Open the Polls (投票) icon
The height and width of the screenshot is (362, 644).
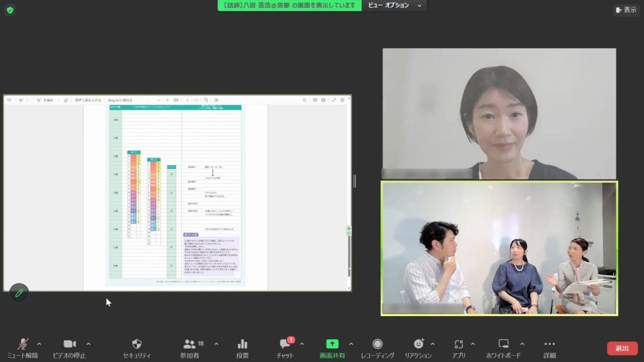point(242,344)
